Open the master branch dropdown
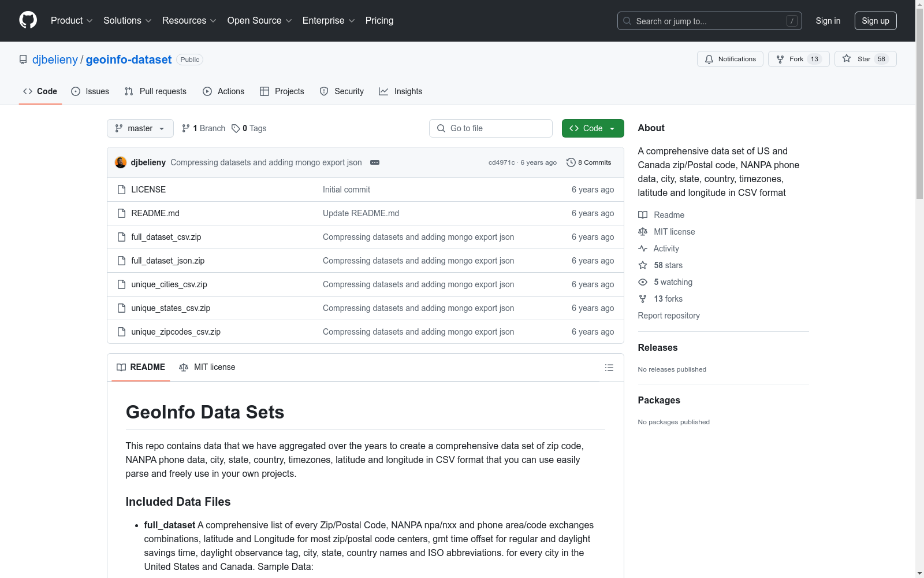The height and width of the screenshot is (578, 924). [140, 128]
